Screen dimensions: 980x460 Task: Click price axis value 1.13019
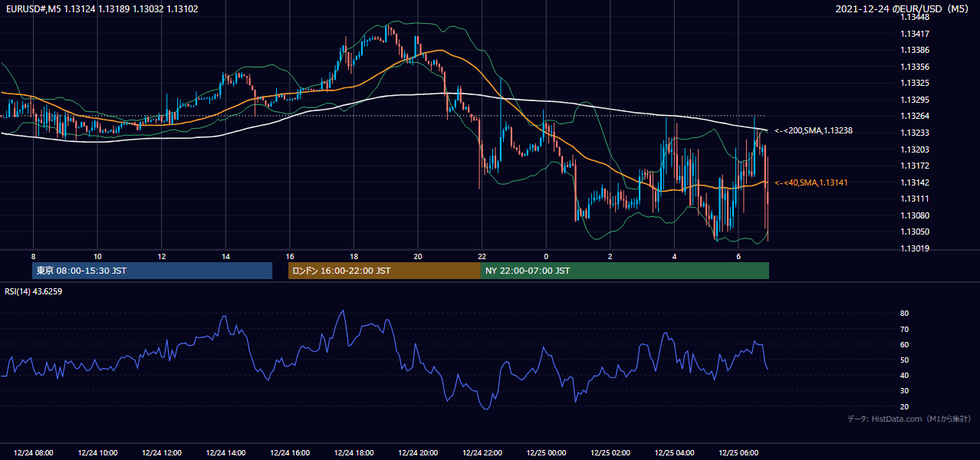point(916,248)
